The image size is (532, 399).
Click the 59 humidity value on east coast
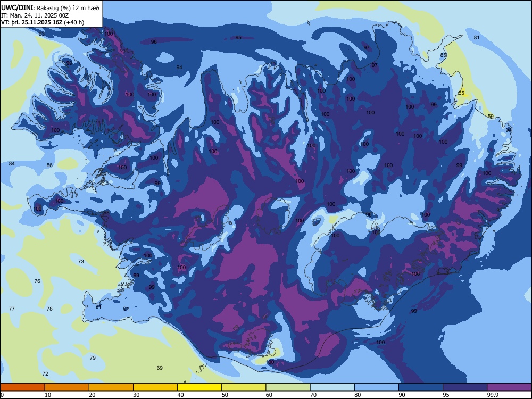click(491, 116)
